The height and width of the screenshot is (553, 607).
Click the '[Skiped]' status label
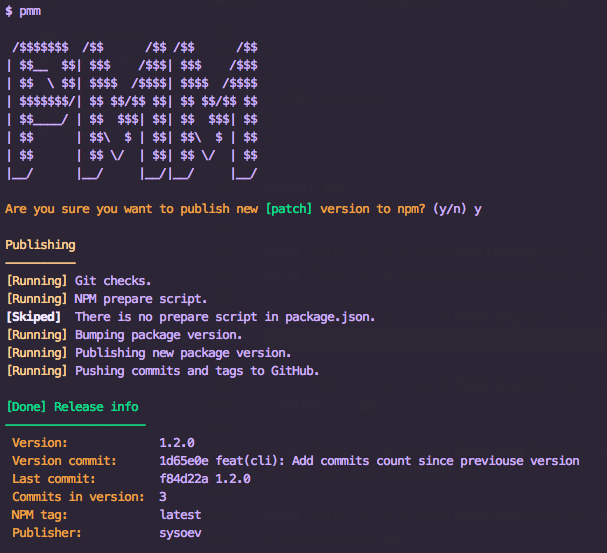pos(34,317)
